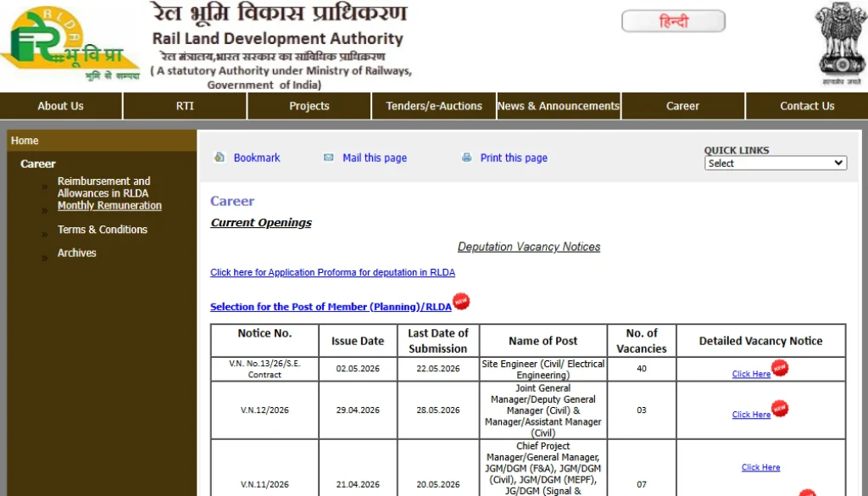Click the RLDA logo in header

pyautogui.click(x=70, y=44)
